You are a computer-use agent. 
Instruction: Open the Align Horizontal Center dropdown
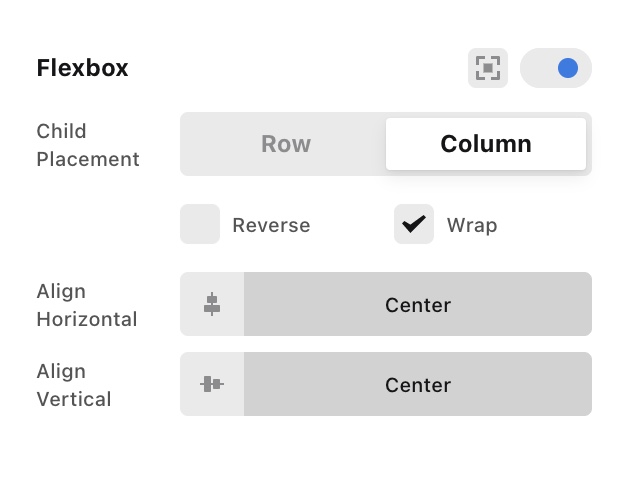point(418,305)
